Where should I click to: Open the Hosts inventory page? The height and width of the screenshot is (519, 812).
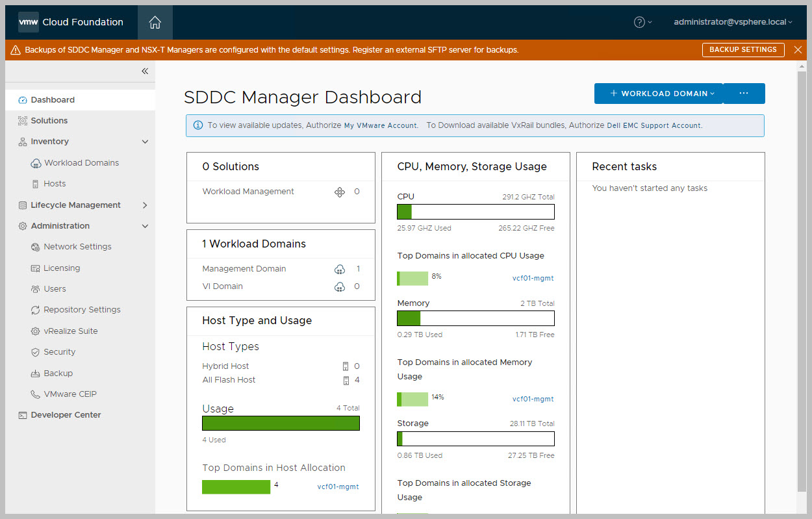(x=55, y=184)
